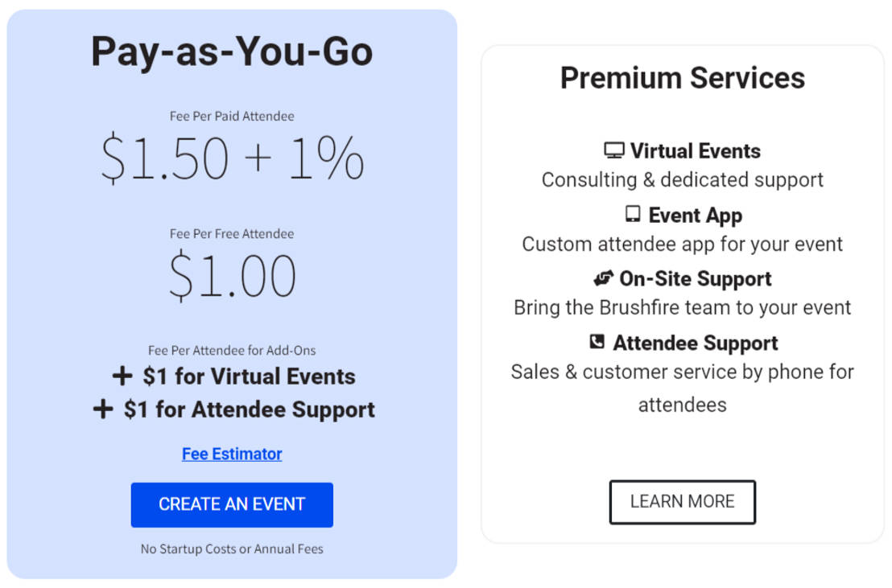Select the $1.00 free attendee fee
This screenshot has height=588, width=892.
pos(232,276)
